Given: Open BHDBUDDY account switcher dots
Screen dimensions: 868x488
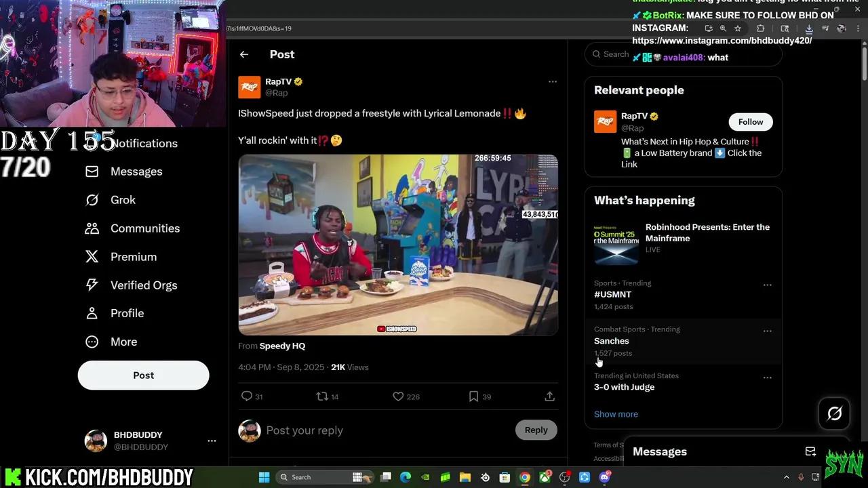Looking at the screenshot, I should tap(212, 441).
